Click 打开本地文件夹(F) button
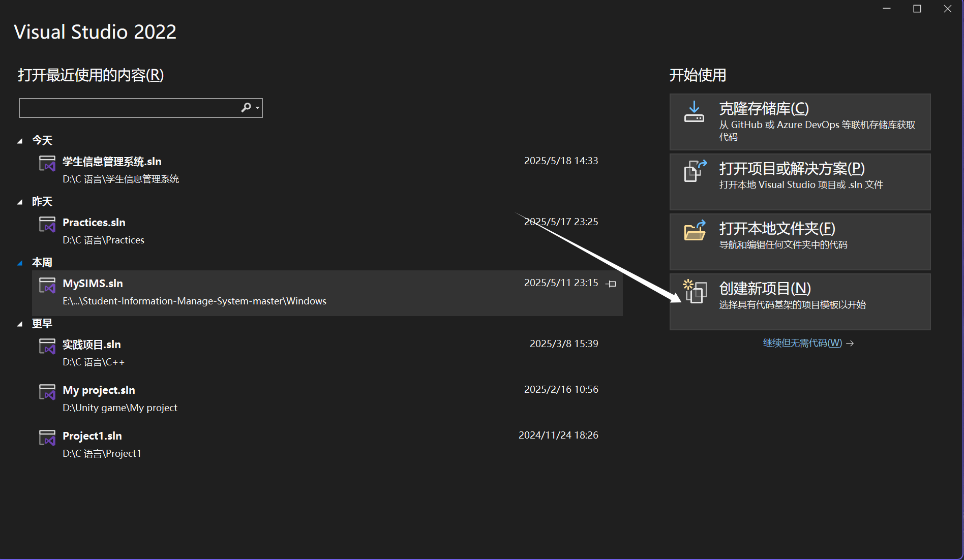 point(800,242)
